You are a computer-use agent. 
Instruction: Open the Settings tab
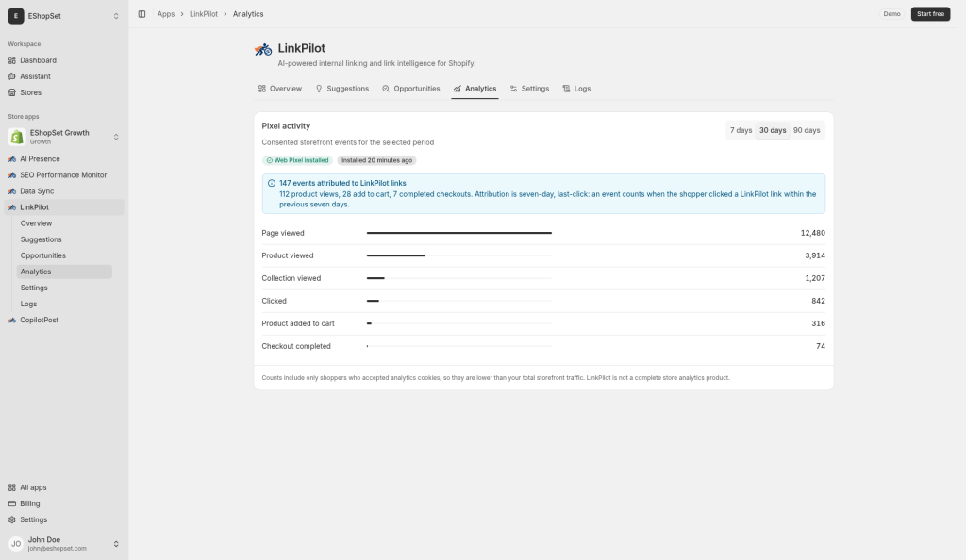529,89
